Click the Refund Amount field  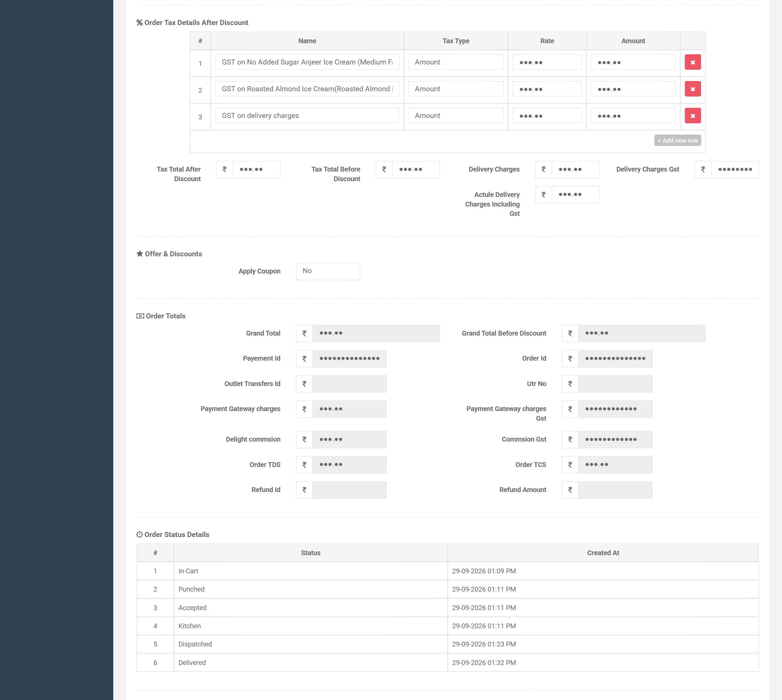point(615,490)
